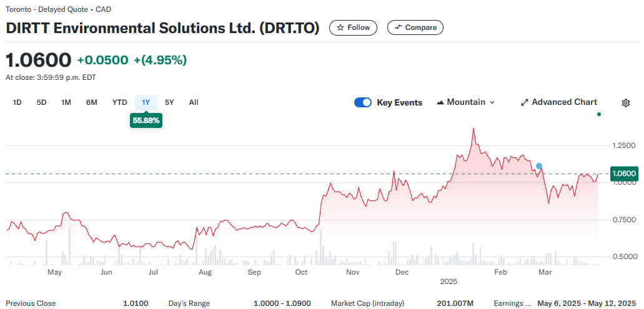This screenshot has width=644, height=309.
Task: Open chart settings gear icon
Action: point(625,102)
